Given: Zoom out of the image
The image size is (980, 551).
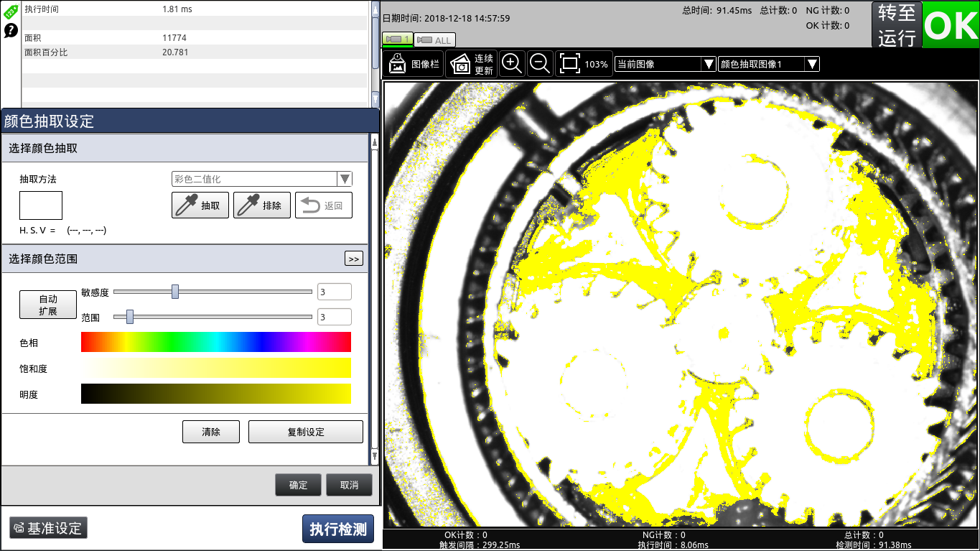Looking at the screenshot, I should 540,64.
